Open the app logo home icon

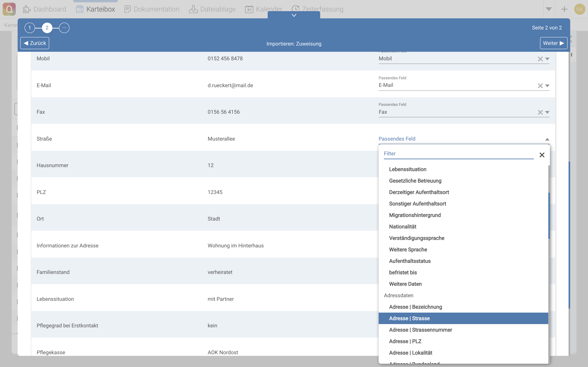9,9
